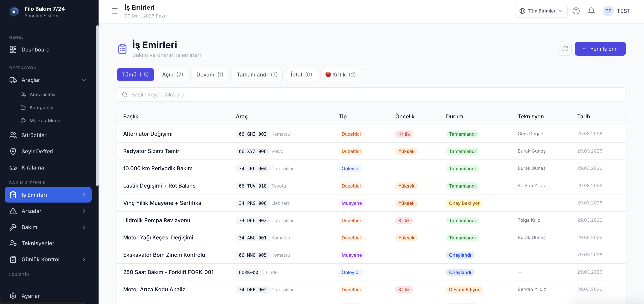The height and width of the screenshot is (304, 644).
Task: Open Kiralama in sidebar
Action: [x=33, y=168]
